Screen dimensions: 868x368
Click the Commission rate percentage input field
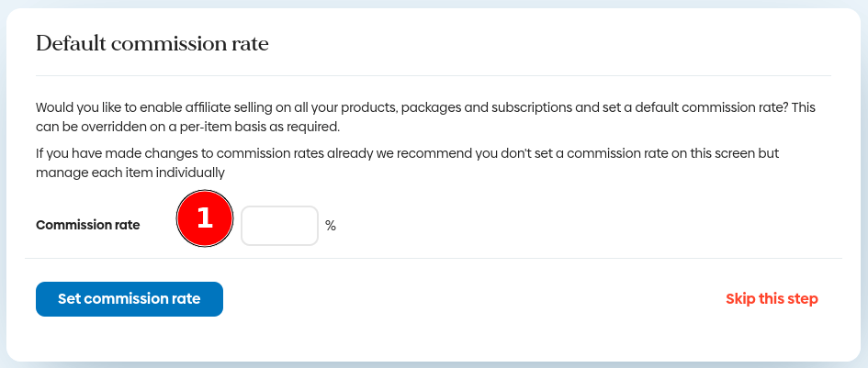279,226
